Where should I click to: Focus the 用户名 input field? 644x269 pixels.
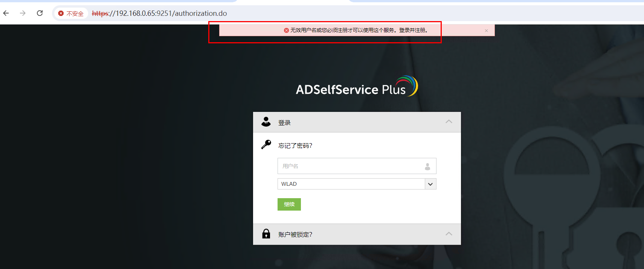tap(357, 166)
